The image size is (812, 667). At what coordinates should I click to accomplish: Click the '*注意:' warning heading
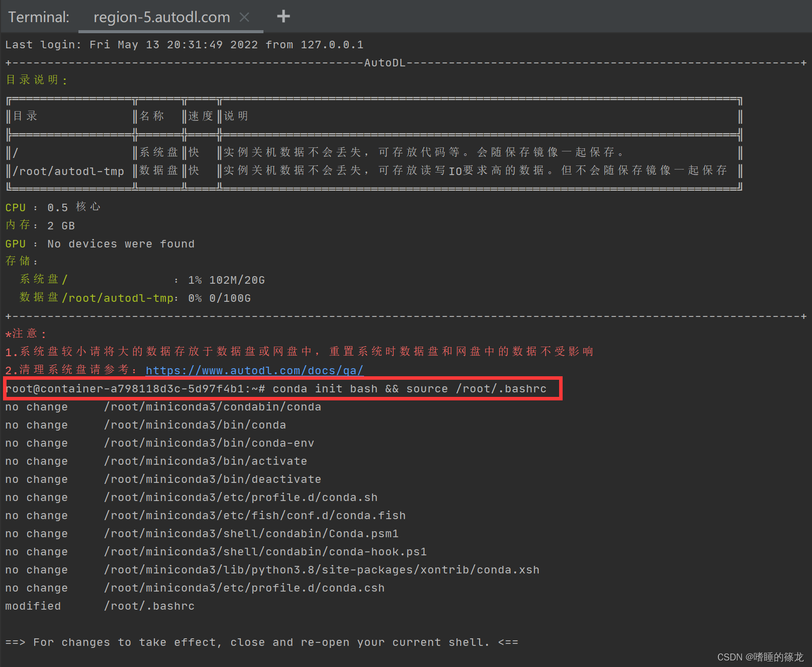[26, 334]
